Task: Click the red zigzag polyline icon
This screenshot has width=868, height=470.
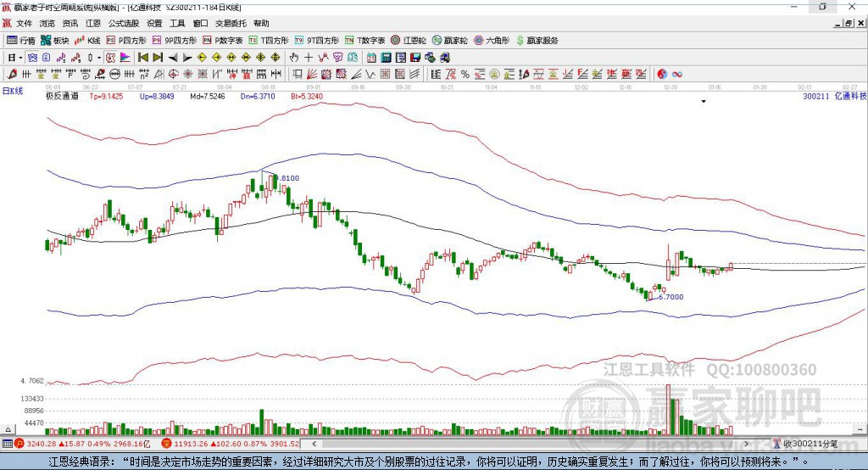Action: [323, 58]
